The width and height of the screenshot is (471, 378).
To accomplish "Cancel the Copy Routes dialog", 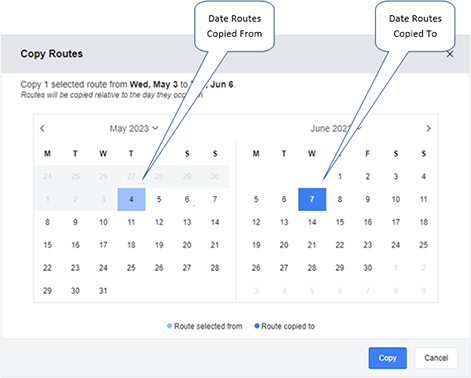I will click(436, 358).
